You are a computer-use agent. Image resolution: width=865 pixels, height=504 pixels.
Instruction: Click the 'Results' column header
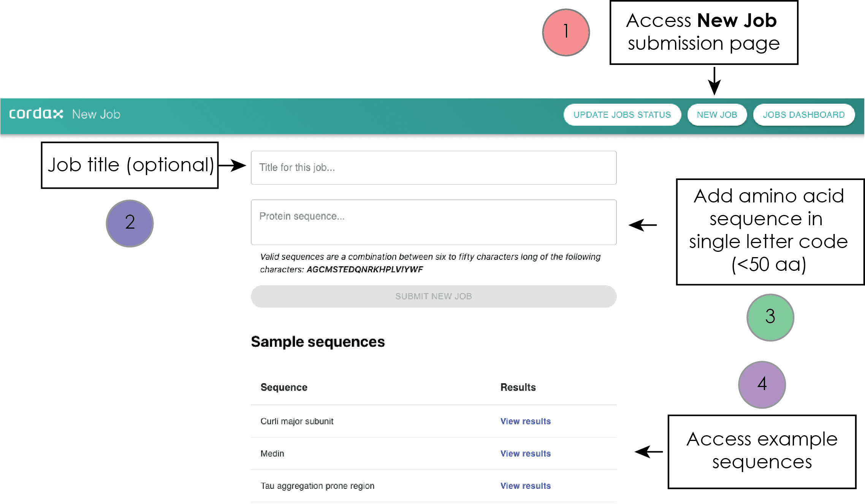pyautogui.click(x=518, y=387)
